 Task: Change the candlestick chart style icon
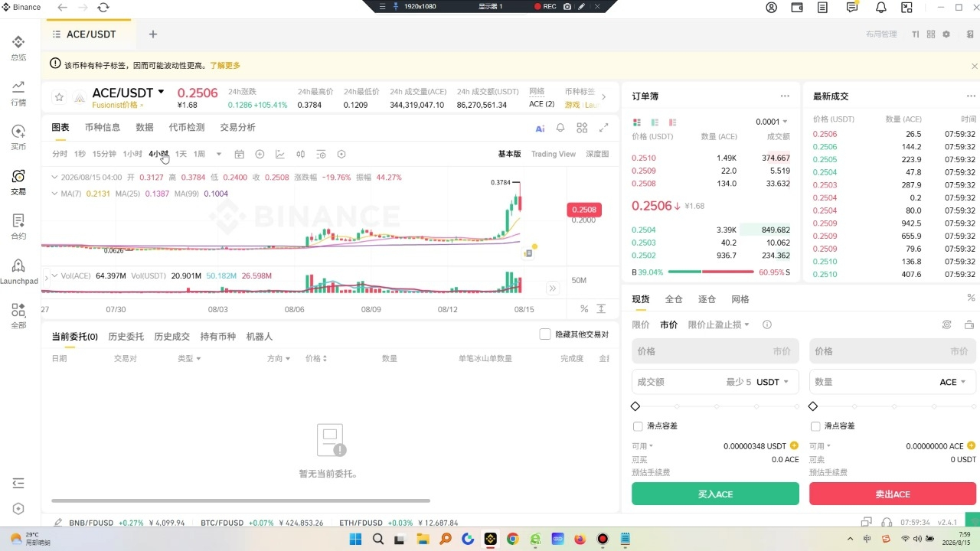301,154
